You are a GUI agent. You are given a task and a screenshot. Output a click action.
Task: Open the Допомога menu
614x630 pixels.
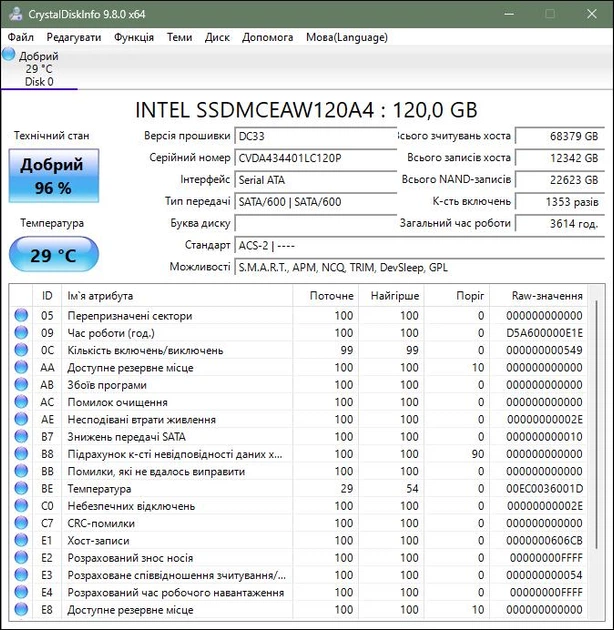267,37
